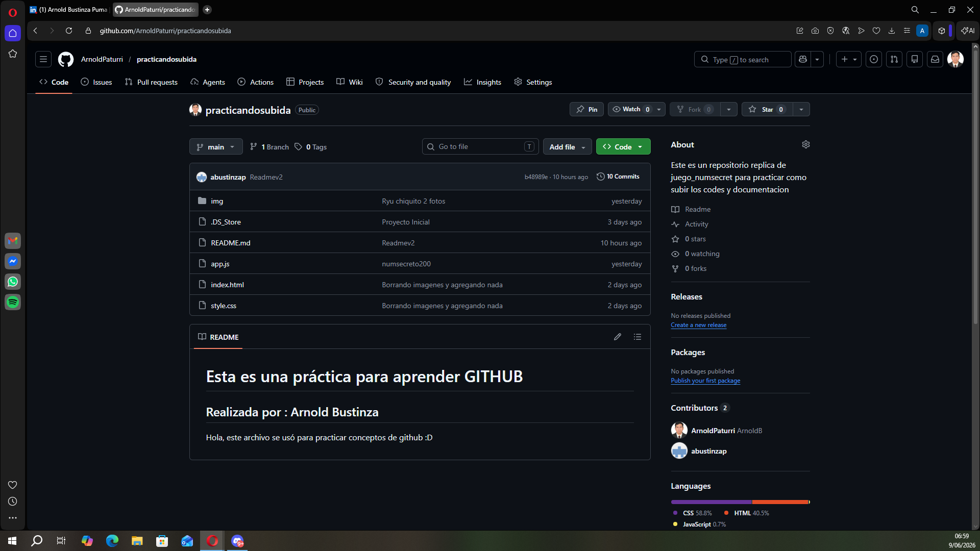Open the user profile avatar menu
Image resolution: width=980 pixels, height=551 pixels.
point(955,59)
